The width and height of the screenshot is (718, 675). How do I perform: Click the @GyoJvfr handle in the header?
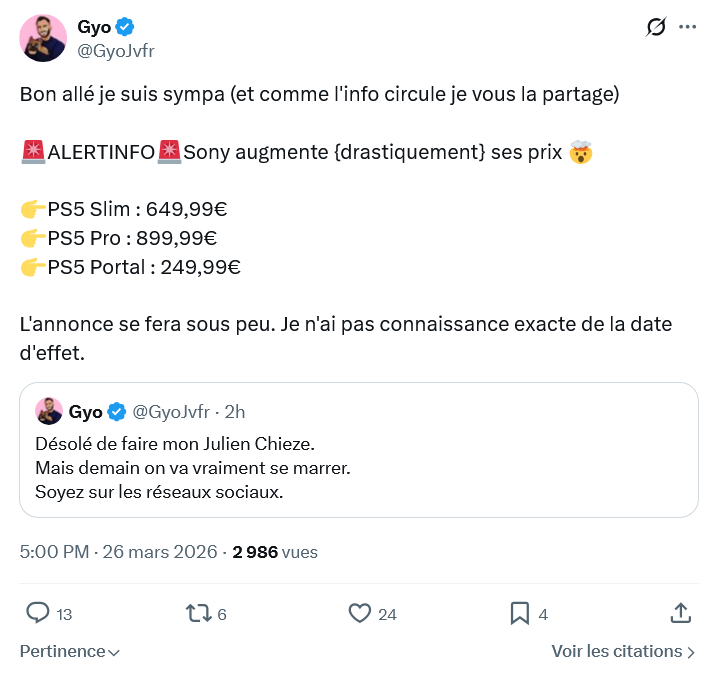point(116,50)
